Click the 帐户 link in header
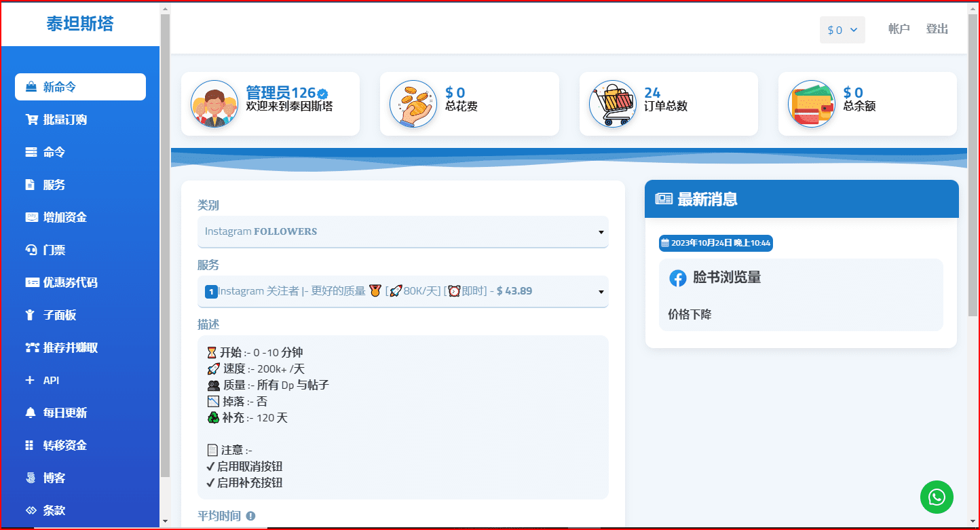 pyautogui.click(x=899, y=29)
